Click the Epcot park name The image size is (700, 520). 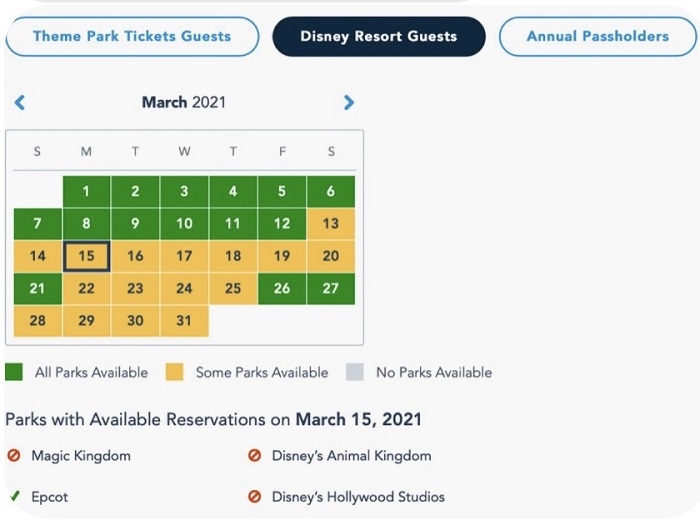(x=50, y=496)
